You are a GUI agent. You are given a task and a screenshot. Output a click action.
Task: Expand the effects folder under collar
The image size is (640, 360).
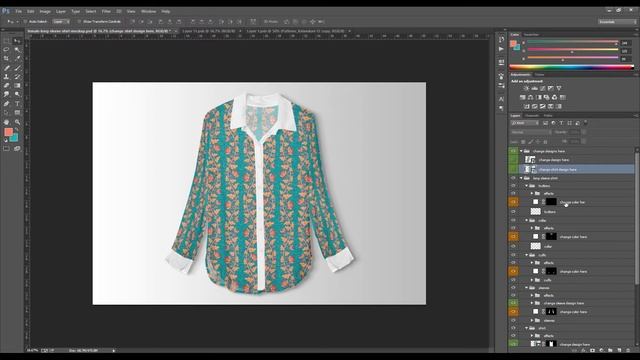[532, 228]
